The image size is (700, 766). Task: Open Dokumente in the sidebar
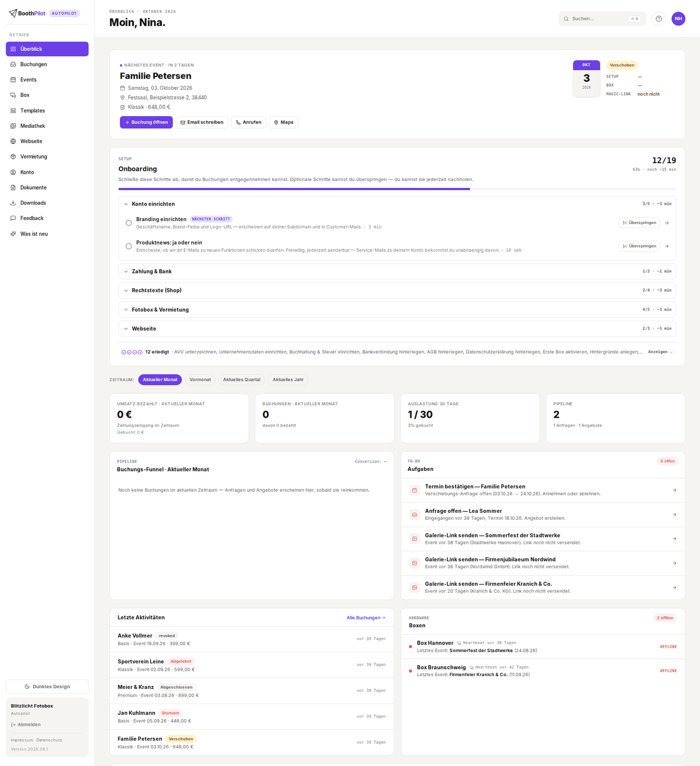click(x=47, y=187)
